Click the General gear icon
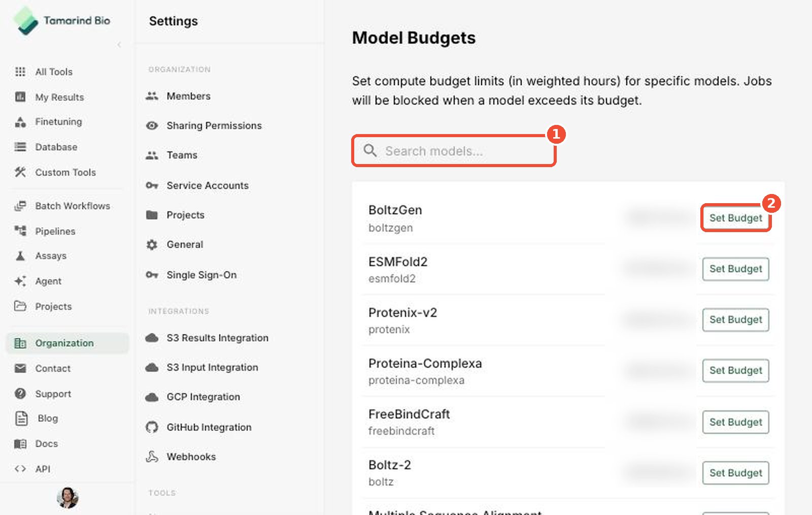Image resolution: width=812 pixels, height=515 pixels. (x=152, y=245)
